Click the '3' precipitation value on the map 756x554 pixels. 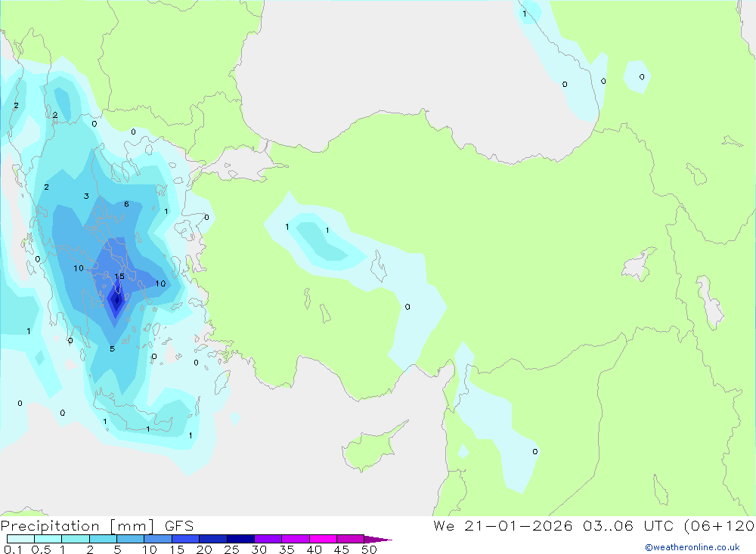pyautogui.click(x=86, y=196)
